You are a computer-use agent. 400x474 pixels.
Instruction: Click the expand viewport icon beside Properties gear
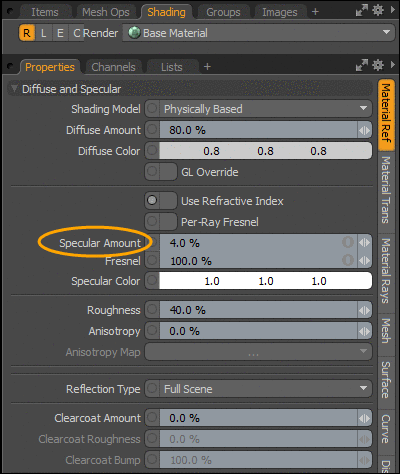(x=362, y=65)
